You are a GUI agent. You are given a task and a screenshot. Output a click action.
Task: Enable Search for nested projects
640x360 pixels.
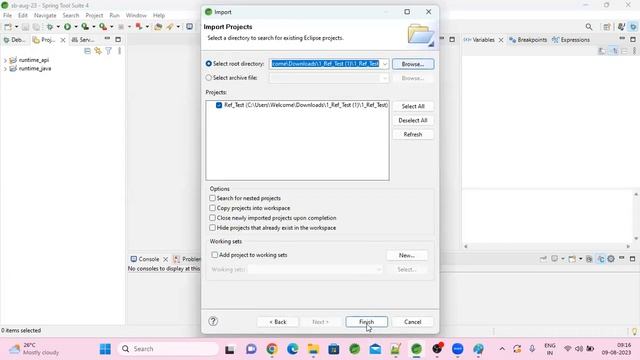[212, 198]
